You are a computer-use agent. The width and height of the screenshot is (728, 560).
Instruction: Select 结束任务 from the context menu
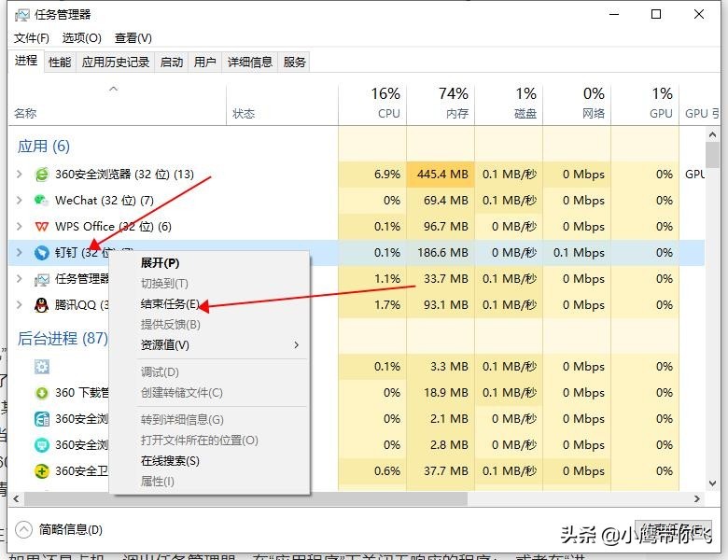point(170,304)
